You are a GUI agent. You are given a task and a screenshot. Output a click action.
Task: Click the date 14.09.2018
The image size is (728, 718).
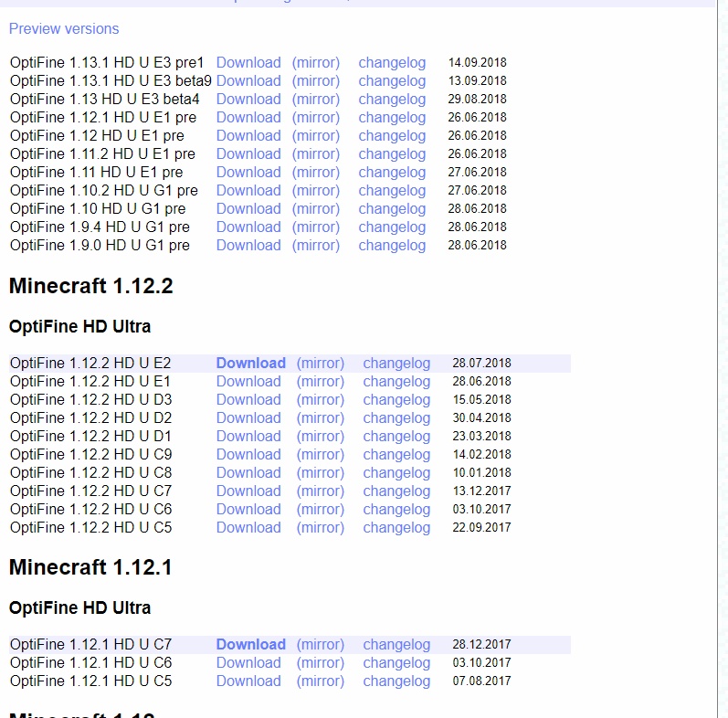coord(478,62)
